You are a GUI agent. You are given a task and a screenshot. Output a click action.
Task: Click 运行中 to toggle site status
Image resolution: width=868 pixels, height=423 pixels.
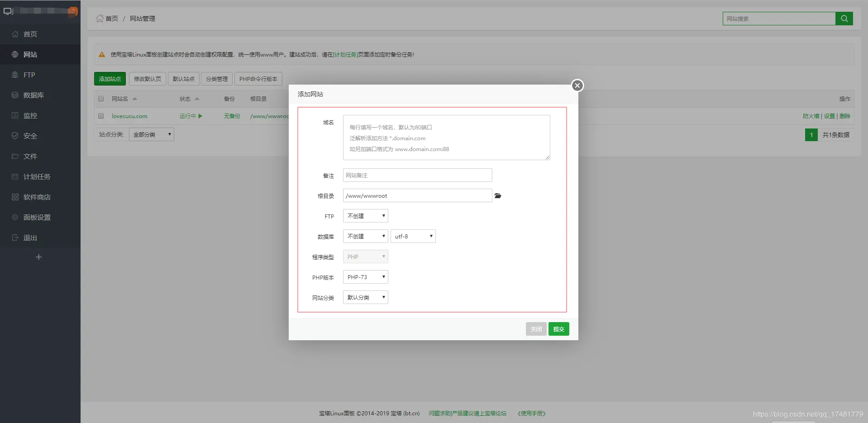click(x=187, y=116)
